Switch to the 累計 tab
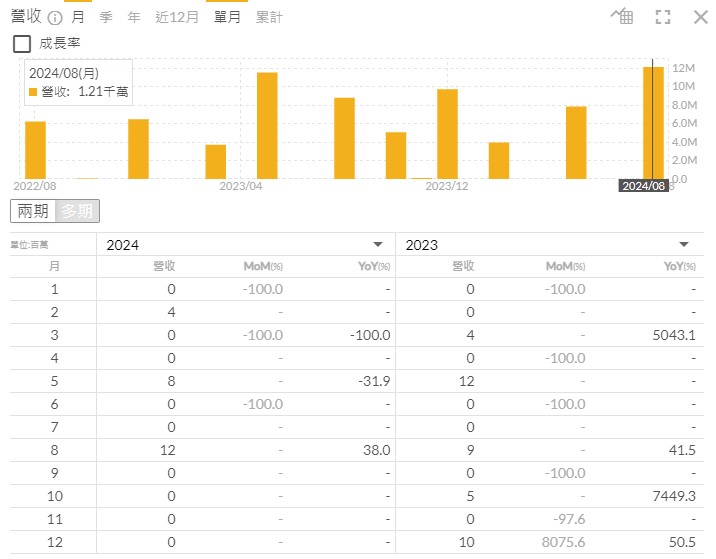 [x=269, y=18]
